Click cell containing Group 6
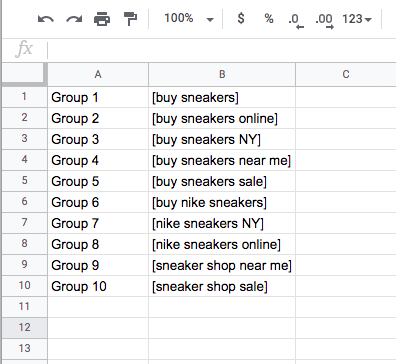Screen dimensions: 396x364 pos(98,202)
